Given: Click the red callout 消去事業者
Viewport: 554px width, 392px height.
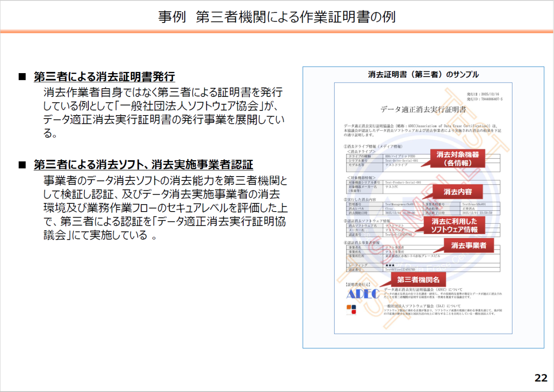Looking at the screenshot, I should [469, 245].
